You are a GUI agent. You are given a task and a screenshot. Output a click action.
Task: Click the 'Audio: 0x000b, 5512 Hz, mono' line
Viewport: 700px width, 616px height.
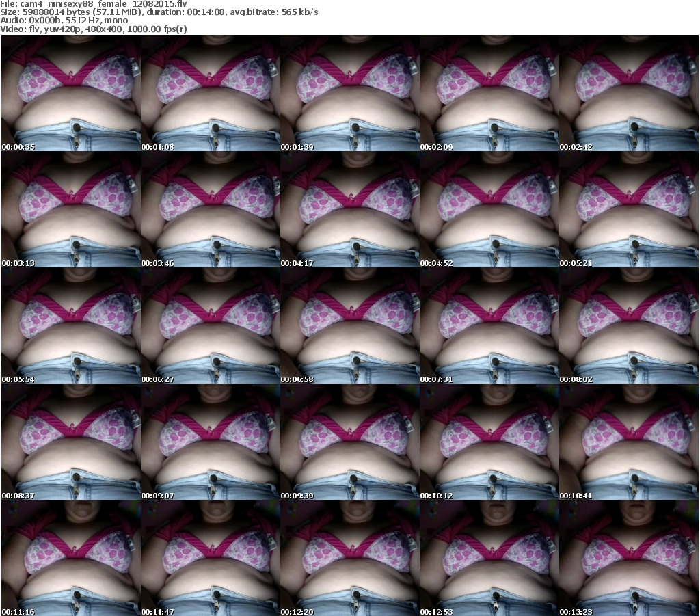point(64,21)
